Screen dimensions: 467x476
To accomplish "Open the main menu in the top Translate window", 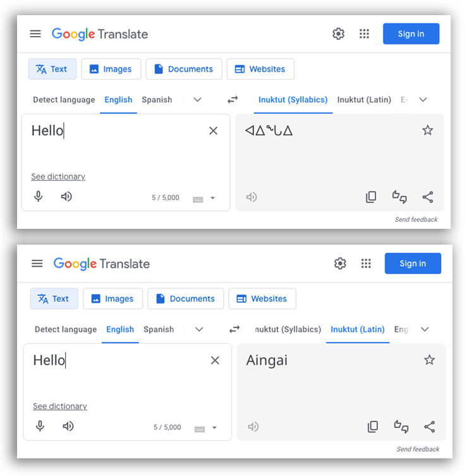I will [x=35, y=34].
